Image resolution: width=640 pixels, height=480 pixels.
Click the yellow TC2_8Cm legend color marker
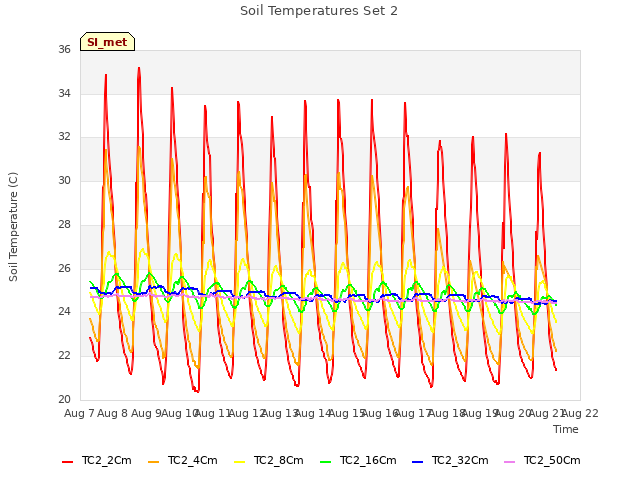click(240, 462)
